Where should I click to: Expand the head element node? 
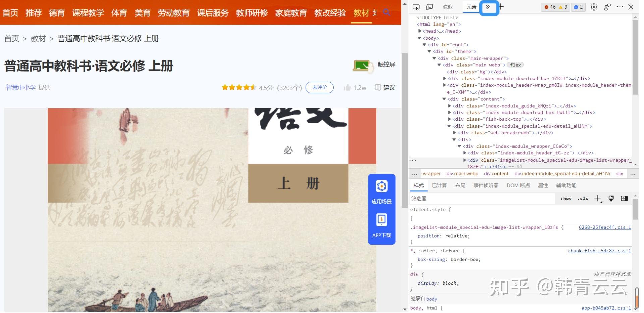pyautogui.click(x=420, y=31)
